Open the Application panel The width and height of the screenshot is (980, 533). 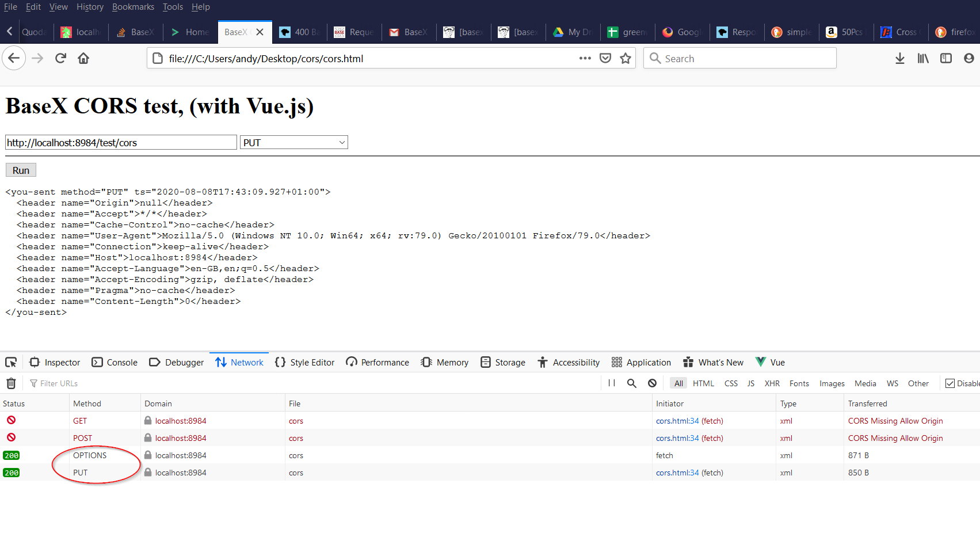(641, 362)
